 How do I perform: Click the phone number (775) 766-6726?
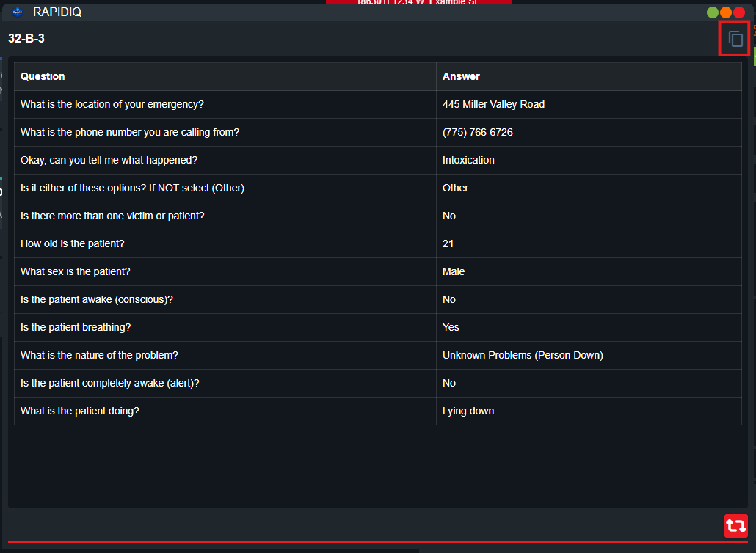[477, 132]
